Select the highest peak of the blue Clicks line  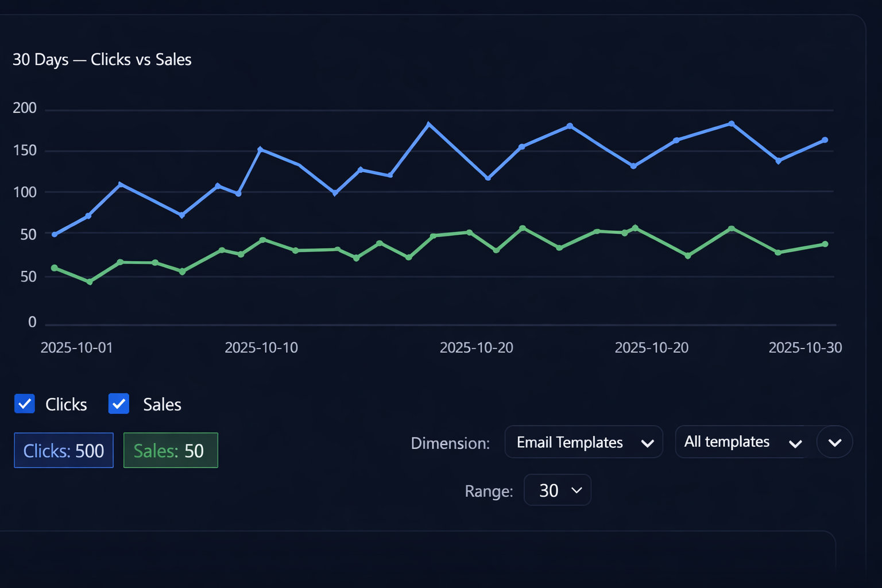(x=428, y=123)
